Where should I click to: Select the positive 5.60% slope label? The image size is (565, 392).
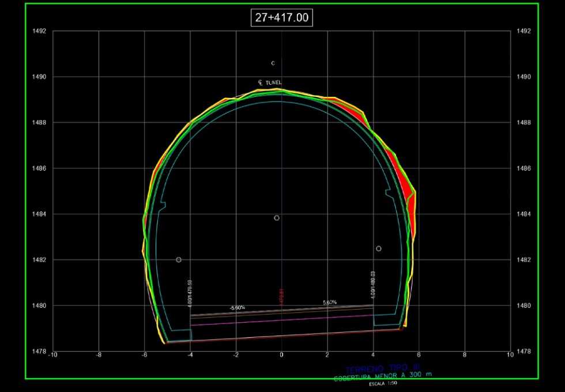329,303
